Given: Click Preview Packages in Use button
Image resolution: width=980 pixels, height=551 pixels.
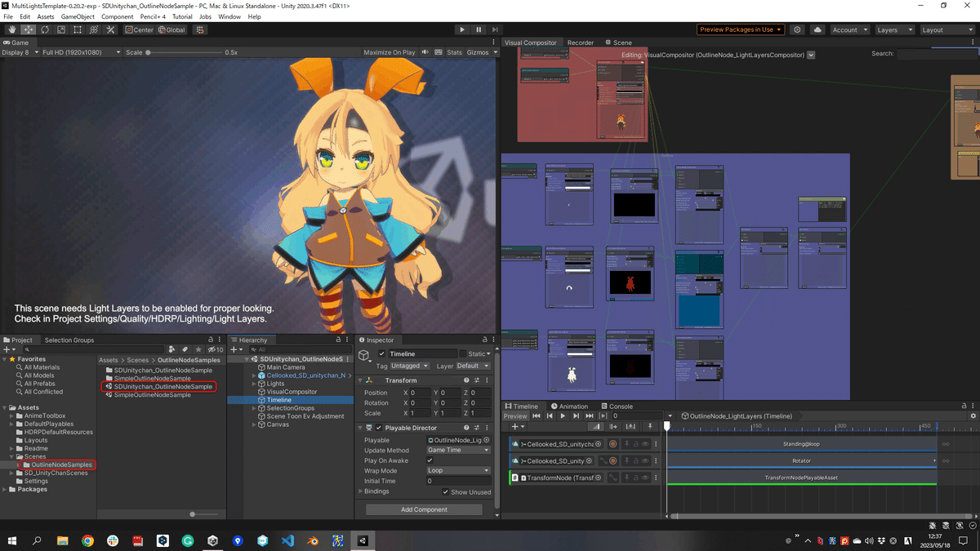Looking at the screenshot, I should [x=741, y=29].
